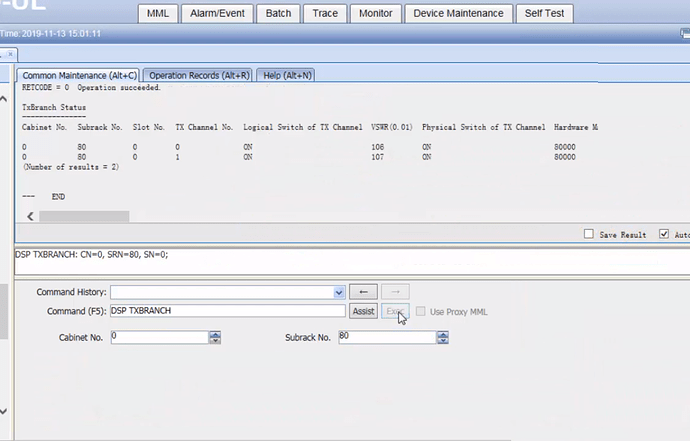Click the DSP TXBRANCH command text area
This screenshot has height=441, width=690.
[352, 261]
